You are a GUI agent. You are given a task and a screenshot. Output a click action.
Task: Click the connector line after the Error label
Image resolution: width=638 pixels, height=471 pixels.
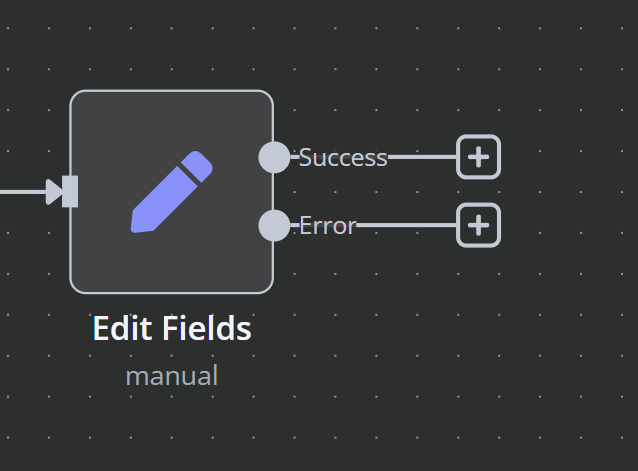(406, 225)
